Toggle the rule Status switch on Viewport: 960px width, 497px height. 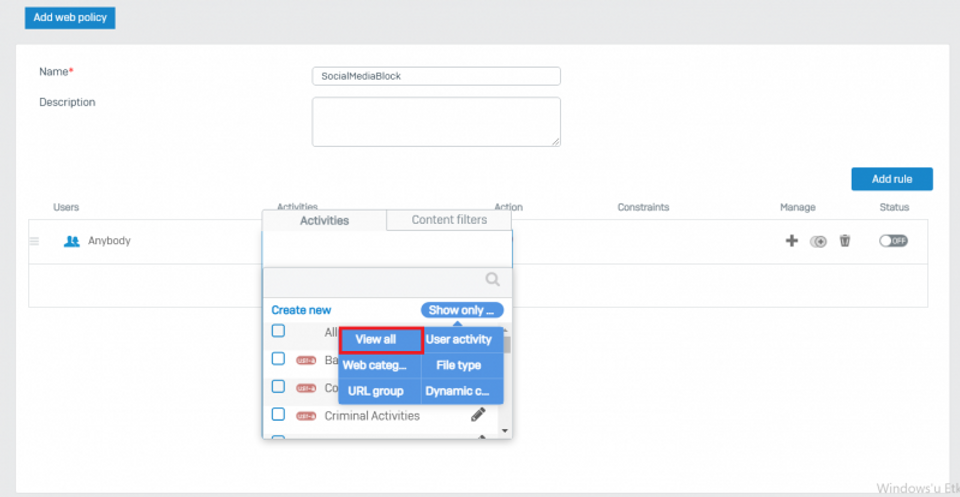(893, 241)
